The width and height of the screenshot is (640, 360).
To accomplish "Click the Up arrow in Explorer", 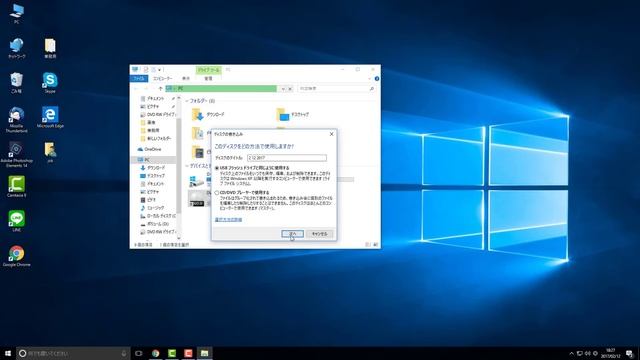I will 160,89.
